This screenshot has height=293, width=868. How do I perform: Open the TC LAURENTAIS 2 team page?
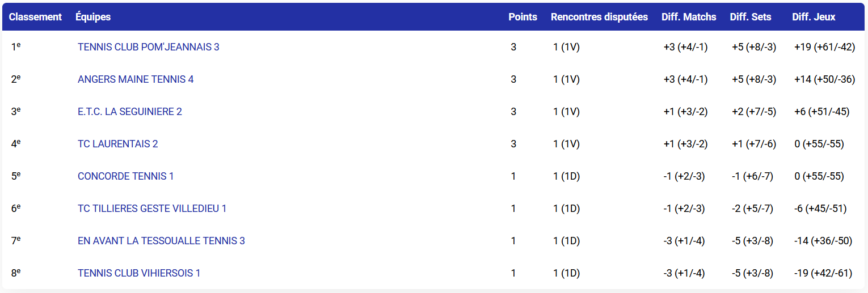[x=118, y=144]
